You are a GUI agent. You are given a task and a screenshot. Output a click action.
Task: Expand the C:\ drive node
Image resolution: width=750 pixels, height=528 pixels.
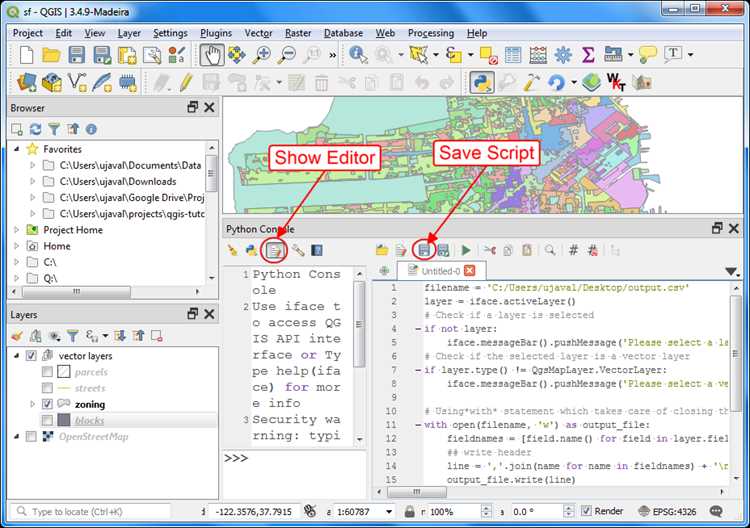(x=17, y=262)
